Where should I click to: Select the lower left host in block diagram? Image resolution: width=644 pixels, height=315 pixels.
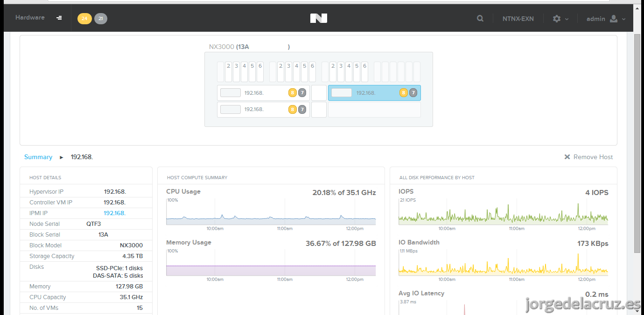263,109
